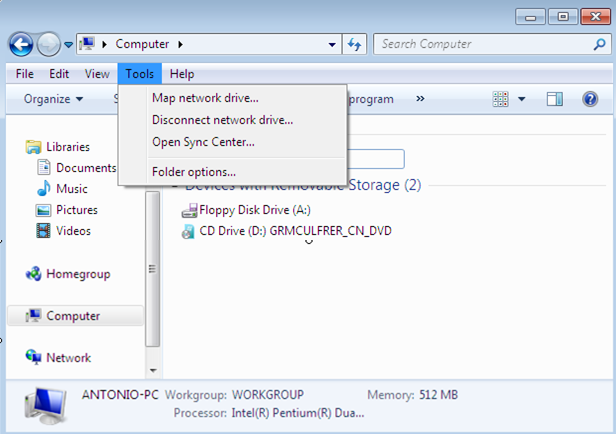Show hidden toolbar commands via chevron

[420, 99]
